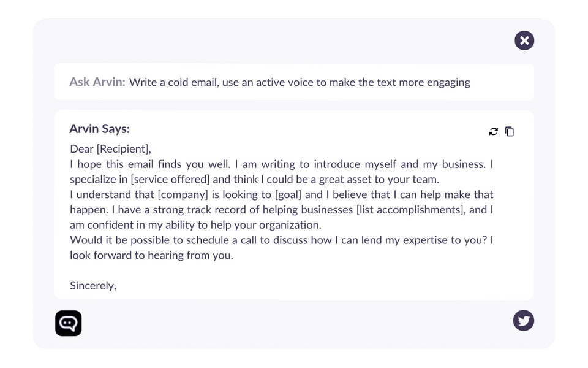Share via the Twitter bird icon

click(x=524, y=320)
